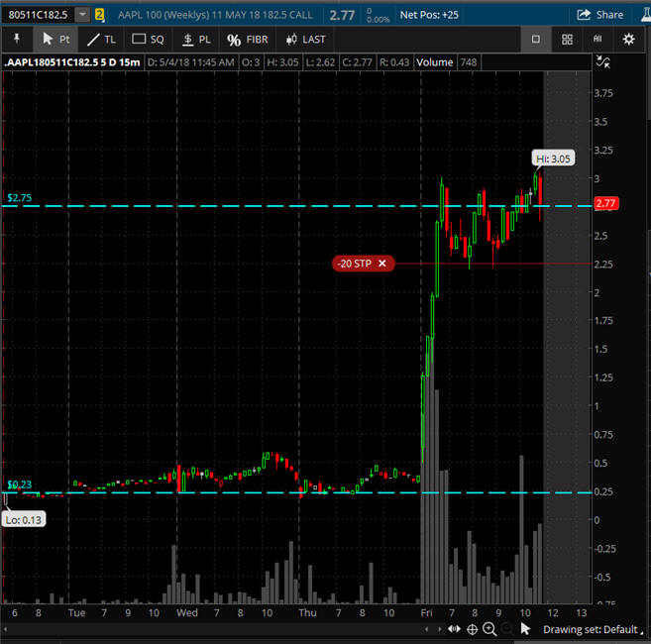Screen dimensions: 651x644
Task: Click the Share button
Action: click(599, 15)
